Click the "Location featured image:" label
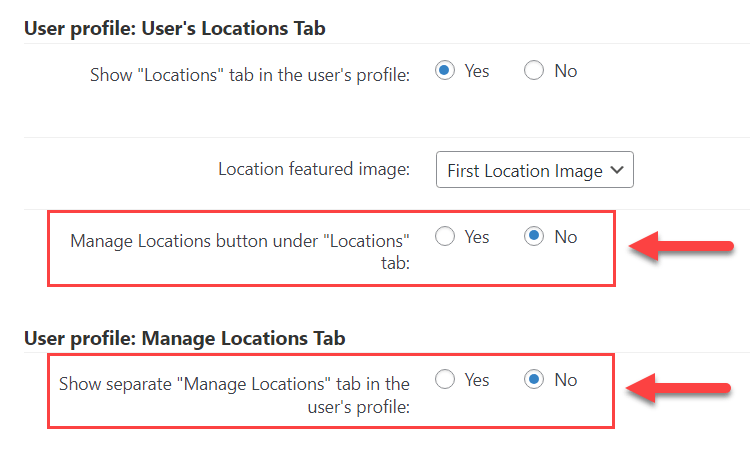 (314, 170)
